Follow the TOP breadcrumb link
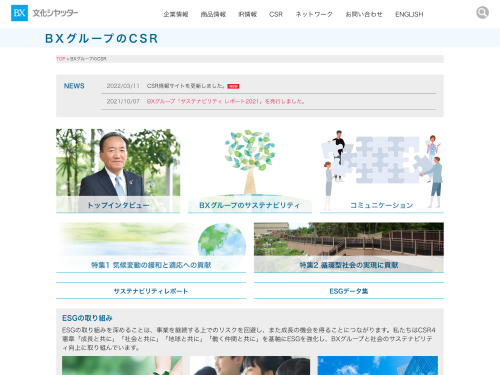Image resolution: width=500 pixels, height=375 pixels. (60, 59)
